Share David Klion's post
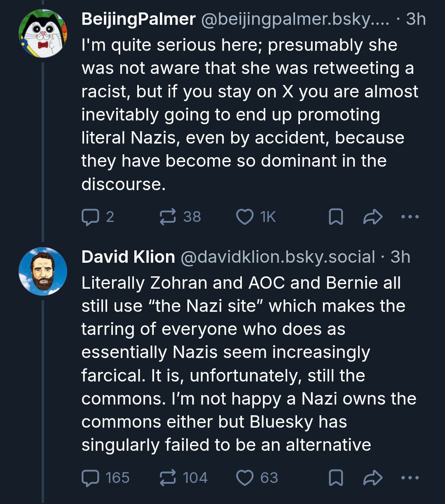The height and width of the screenshot is (504, 445). (x=373, y=478)
